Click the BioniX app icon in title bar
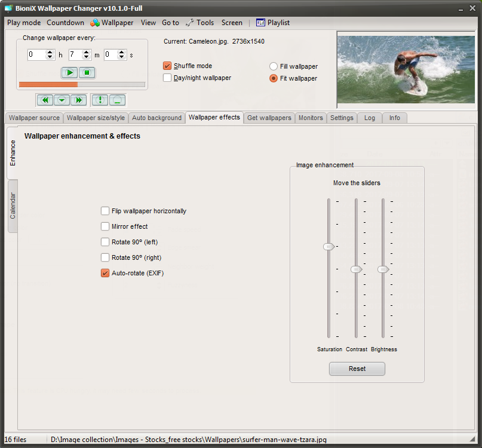The image size is (482, 448). [x=9, y=8]
